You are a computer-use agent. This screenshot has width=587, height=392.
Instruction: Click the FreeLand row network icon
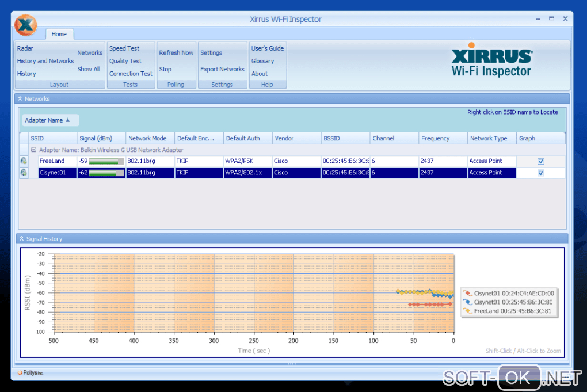tap(24, 161)
